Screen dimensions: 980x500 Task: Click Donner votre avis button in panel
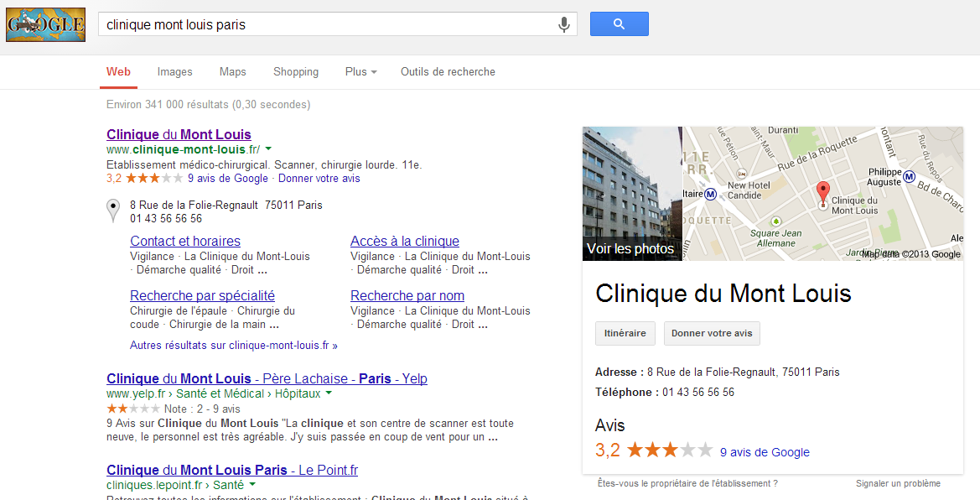[x=712, y=333]
